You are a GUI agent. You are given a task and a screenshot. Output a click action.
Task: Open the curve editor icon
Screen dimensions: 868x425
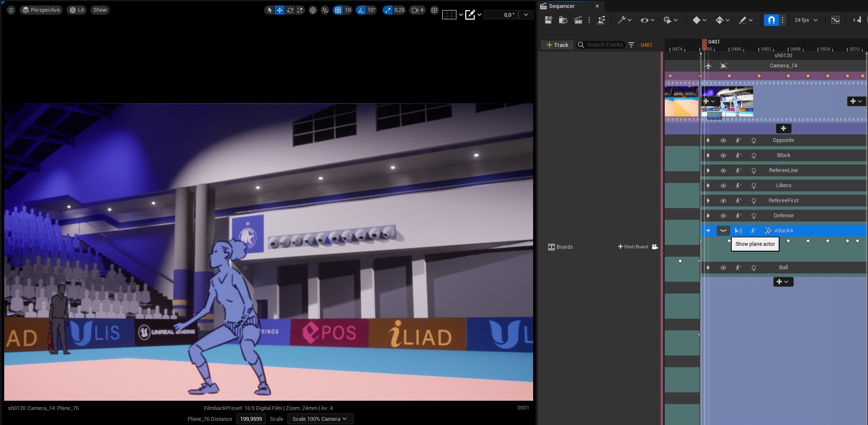coord(835,20)
